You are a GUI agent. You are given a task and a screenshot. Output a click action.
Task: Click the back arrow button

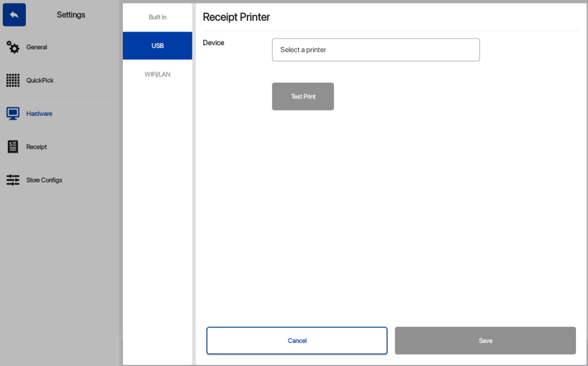(14, 14)
